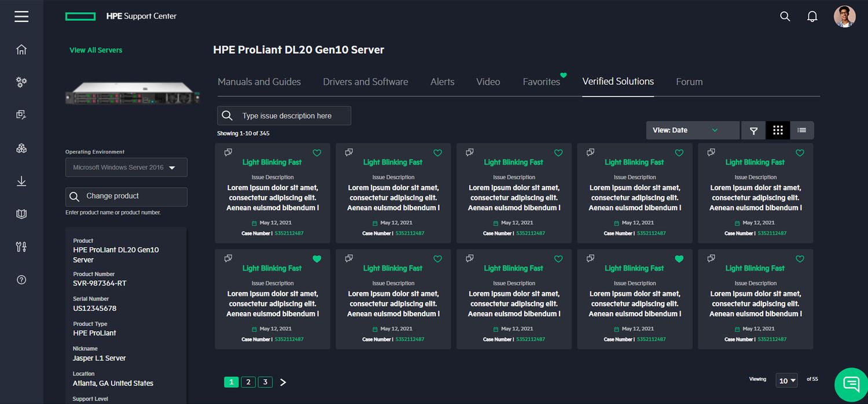The width and height of the screenshot is (868, 404).
Task: Switch to the Manuals and Guides tab
Action: (x=259, y=82)
